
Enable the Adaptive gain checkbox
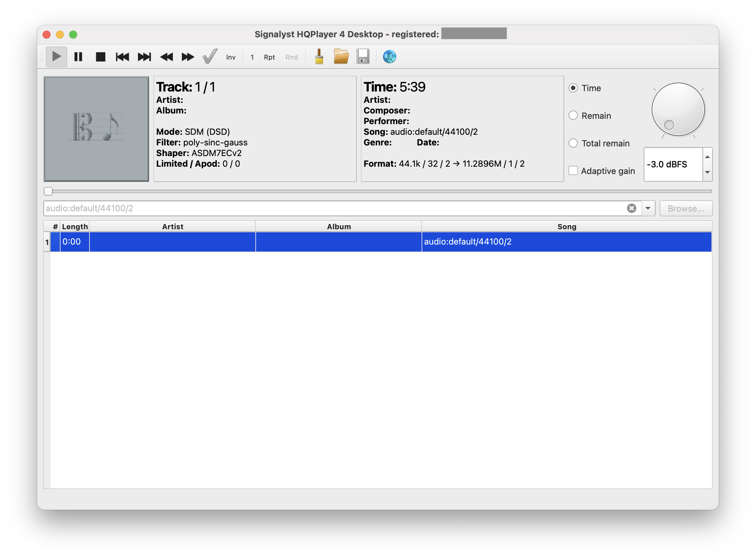coord(573,171)
